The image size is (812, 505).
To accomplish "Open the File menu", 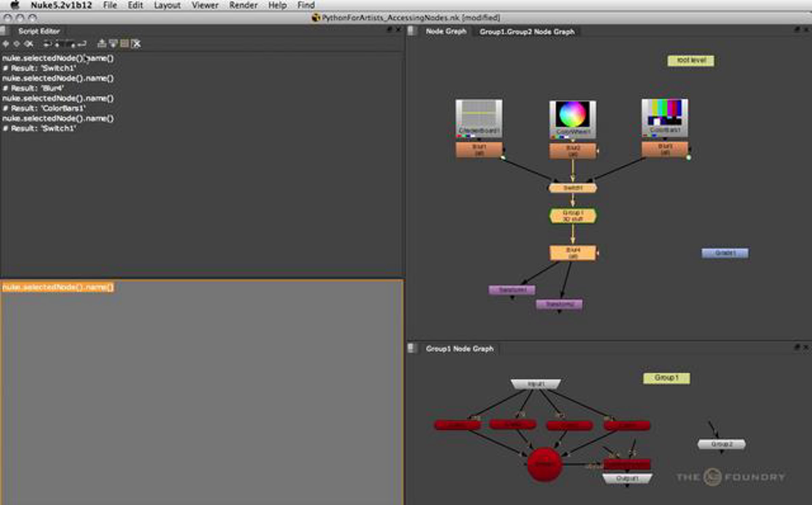I will pos(110,5).
